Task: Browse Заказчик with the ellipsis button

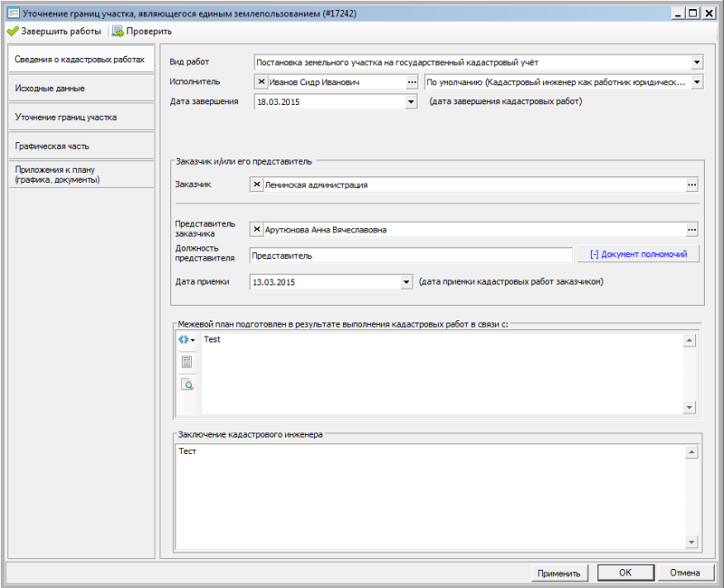Action: pyautogui.click(x=692, y=185)
